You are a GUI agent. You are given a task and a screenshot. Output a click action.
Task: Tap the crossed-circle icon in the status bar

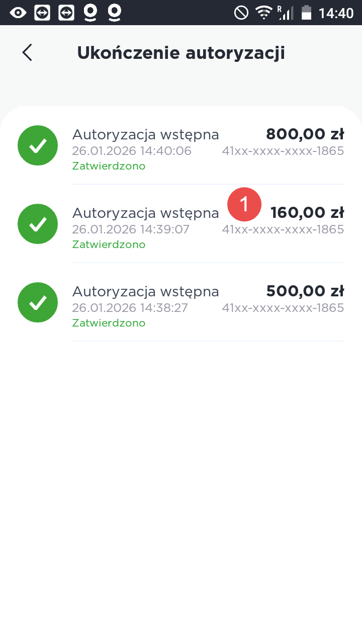pyautogui.click(x=241, y=13)
